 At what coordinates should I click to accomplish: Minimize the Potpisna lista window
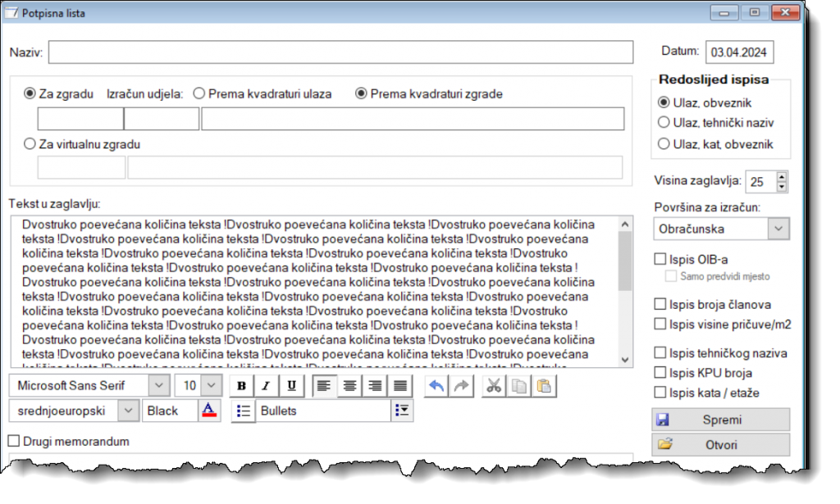click(724, 12)
